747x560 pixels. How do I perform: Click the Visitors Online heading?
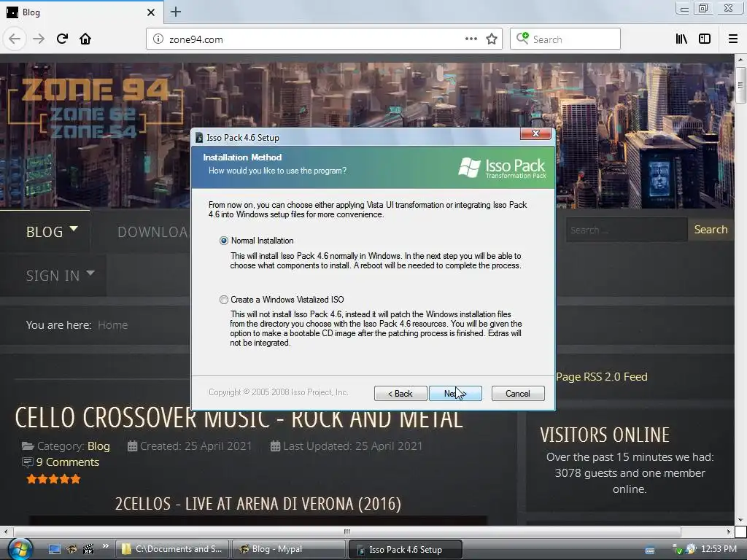pyautogui.click(x=605, y=435)
